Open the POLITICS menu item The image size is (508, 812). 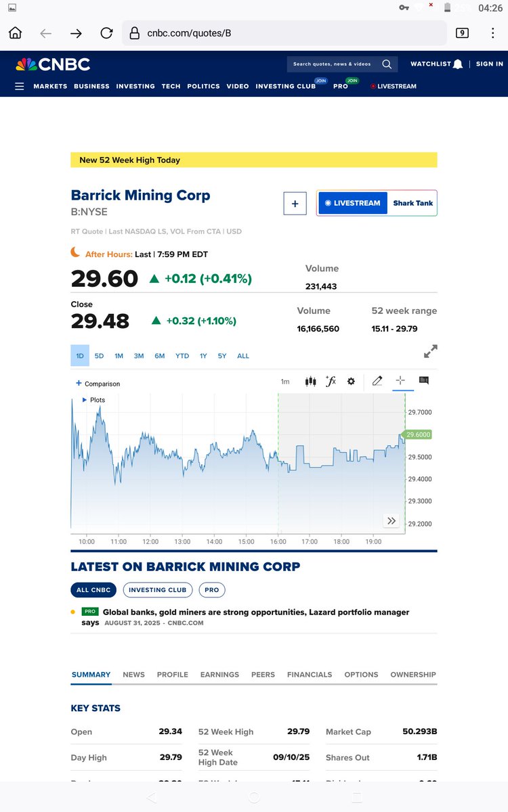tap(203, 87)
